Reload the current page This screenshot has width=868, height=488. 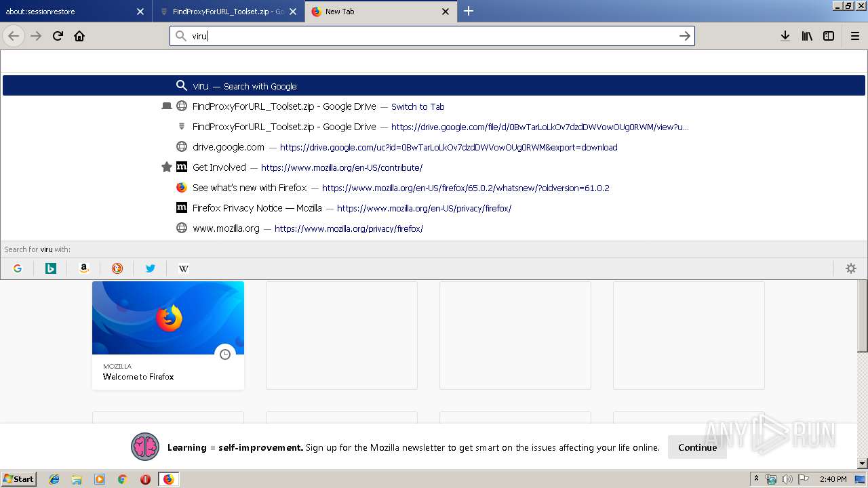58,36
